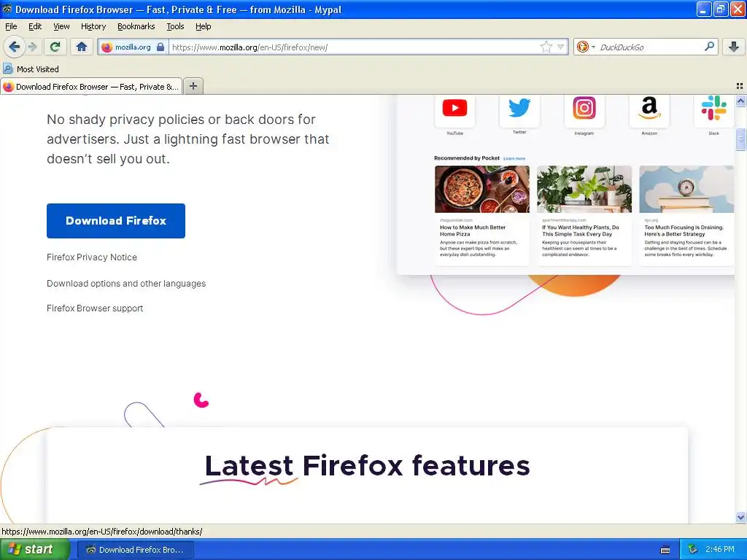
Task: Click the vertical scrollbar thumb
Action: click(740, 139)
